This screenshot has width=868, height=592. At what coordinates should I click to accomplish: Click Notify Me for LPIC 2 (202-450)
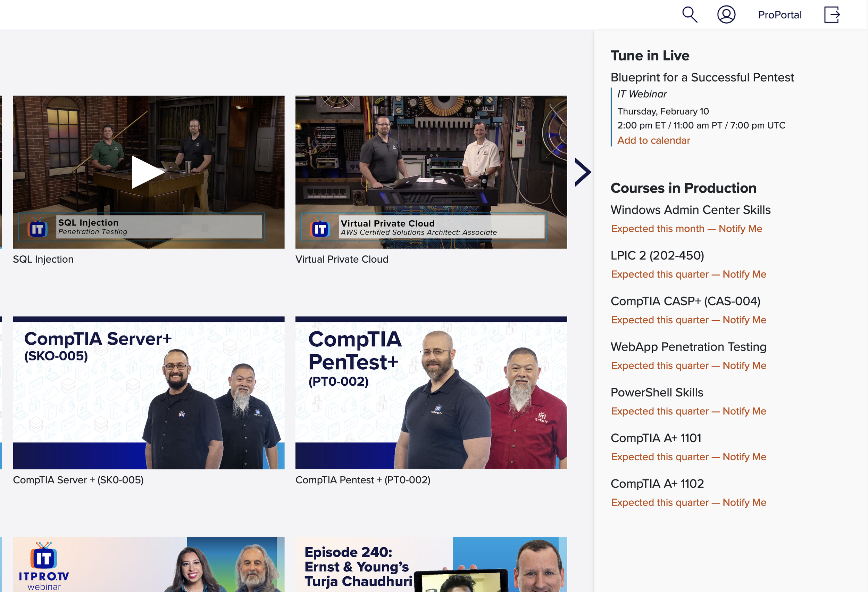[744, 274]
